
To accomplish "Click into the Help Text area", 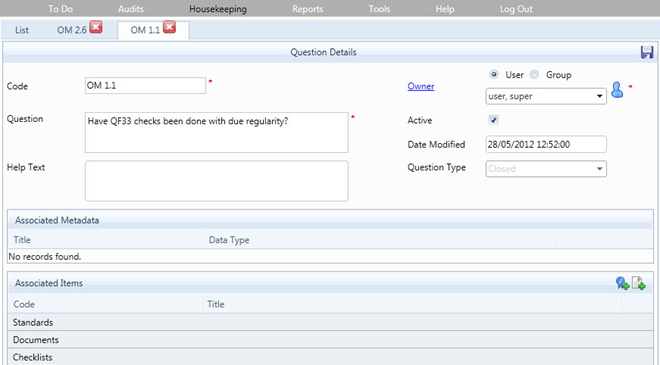I will coord(217,181).
